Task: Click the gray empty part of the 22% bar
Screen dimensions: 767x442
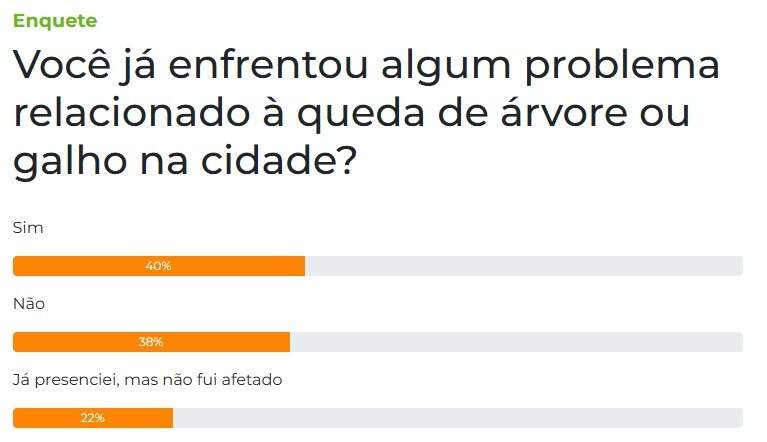Action: tap(458, 418)
